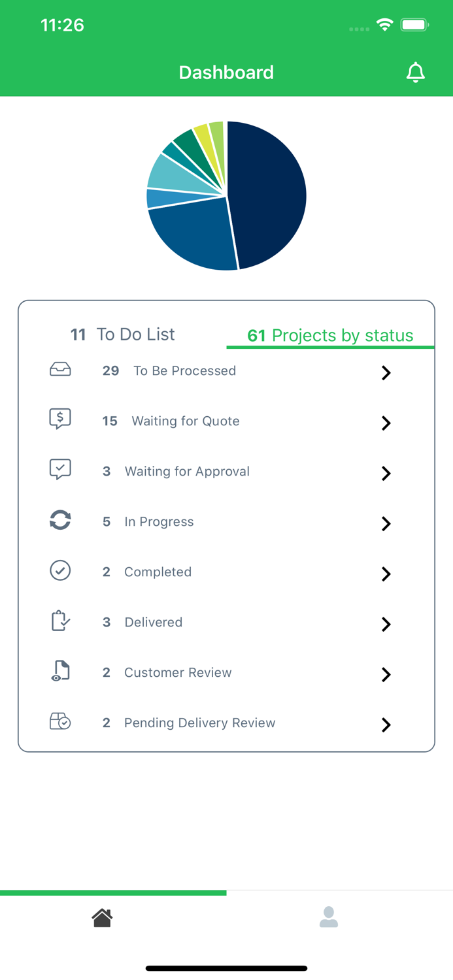
Task: Open the Waiting for Quote details
Action: (x=386, y=423)
